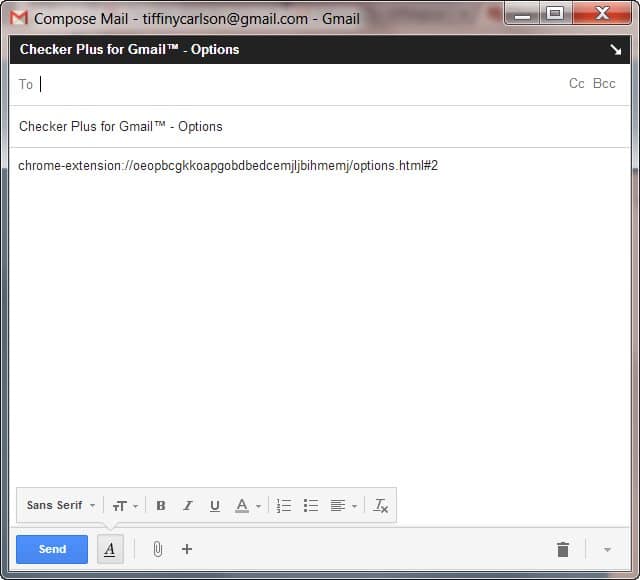
Task: Open the Sans Serif font dropdown
Action: (61, 505)
